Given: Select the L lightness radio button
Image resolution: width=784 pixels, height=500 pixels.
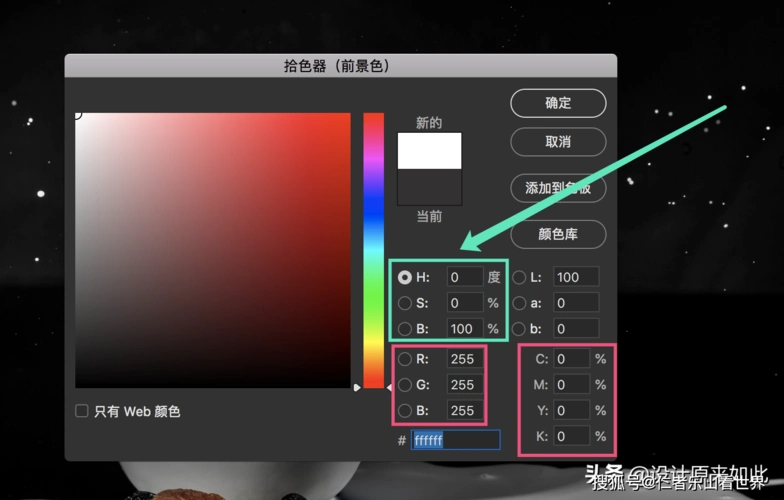Looking at the screenshot, I should click(x=519, y=278).
